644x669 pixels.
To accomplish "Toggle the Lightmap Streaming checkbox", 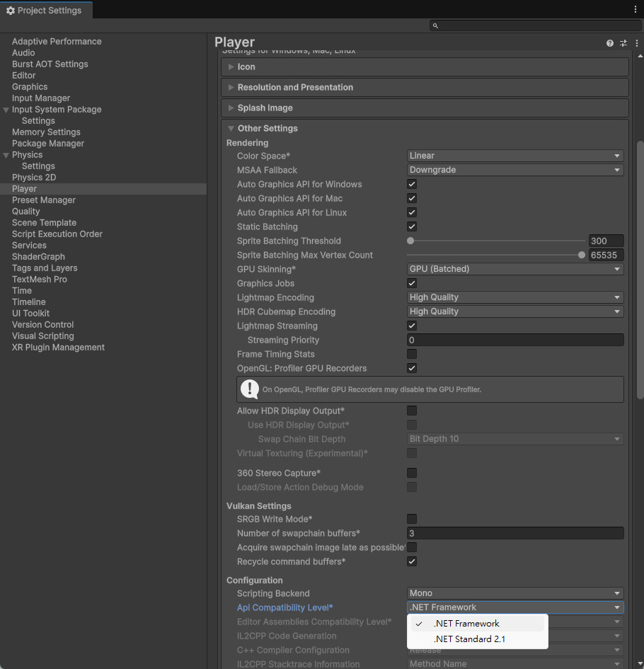I will coord(412,326).
